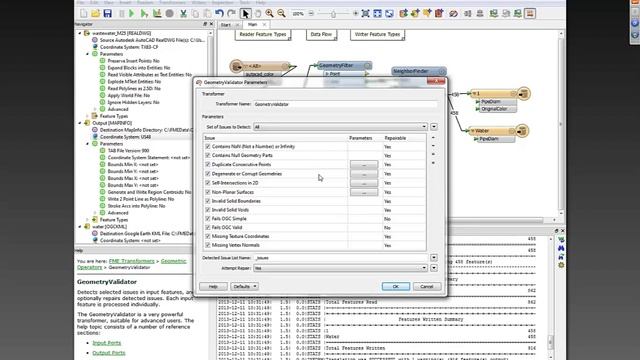640x360 pixels.
Task: Click in the Transformer Name field
Action: point(345,104)
